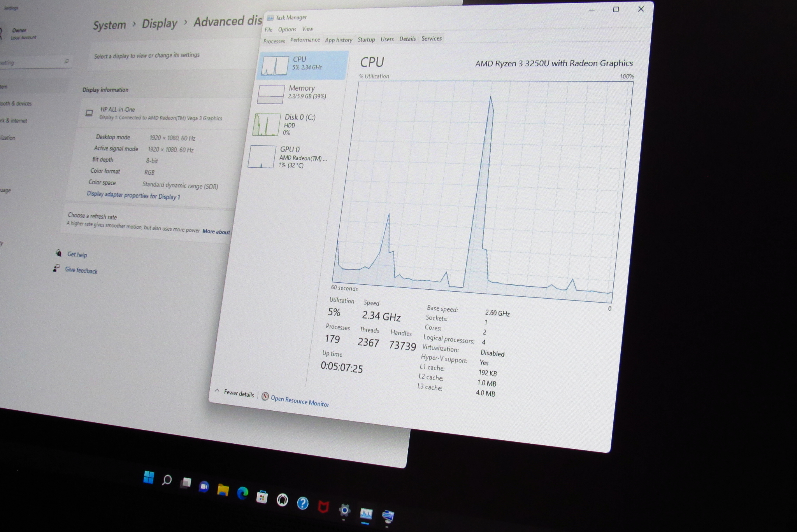
Task: Open taskbar Search
Action: pyautogui.click(x=167, y=480)
